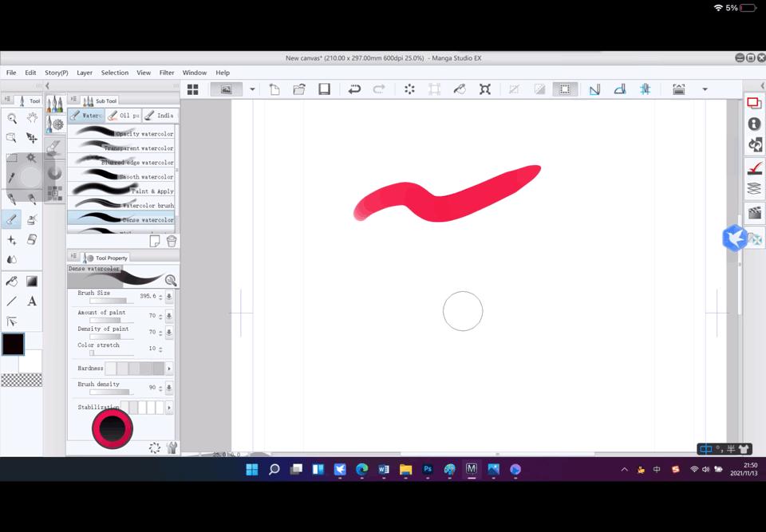Click the Save floppy disk icon
This screenshot has width=766, height=532.
click(x=324, y=89)
